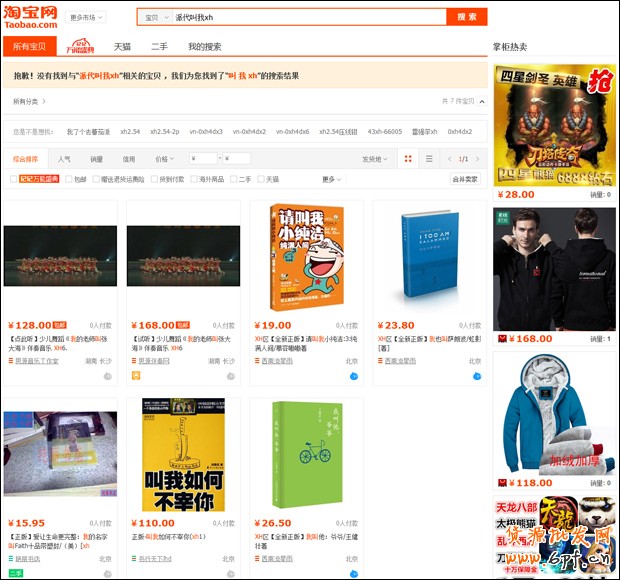Click the 合并卖家 button
Image resolution: width=620 pixels, height=580 pixels.
pyautogui.click(x=465, y=179)
